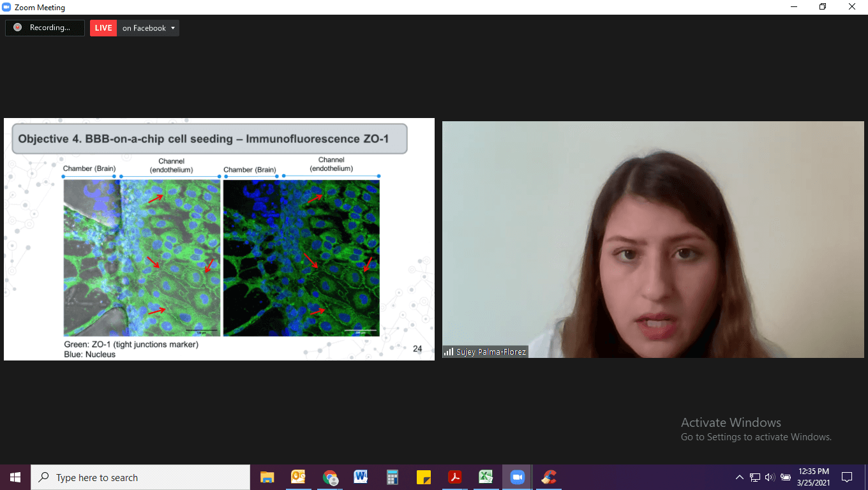
Task: Click the shared slide presentation
Action: [219, 239]
